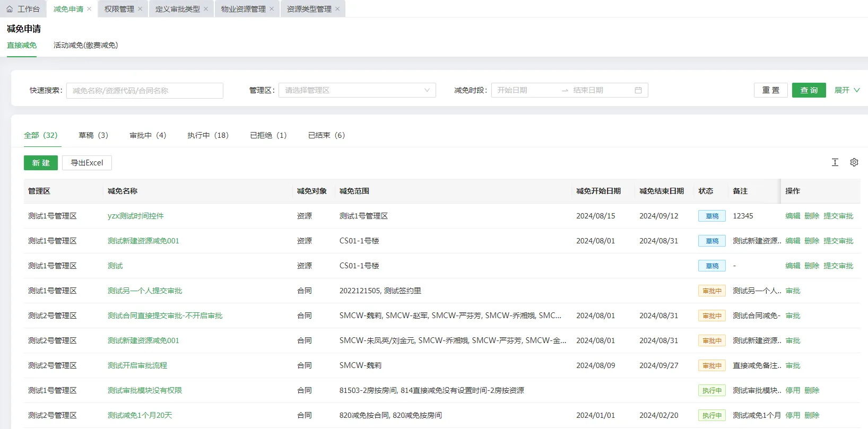Click 提交审批 in the 测试 row with empty dates
Image resolution: width=868 pixels, height=429 pixels.
[x=838, y=266]
